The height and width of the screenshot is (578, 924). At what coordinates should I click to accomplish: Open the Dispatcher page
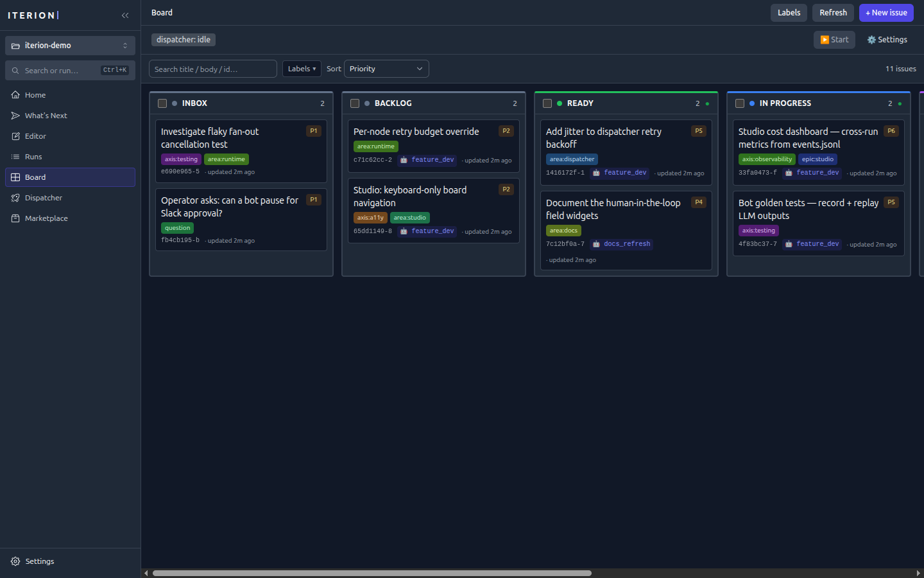70,198
